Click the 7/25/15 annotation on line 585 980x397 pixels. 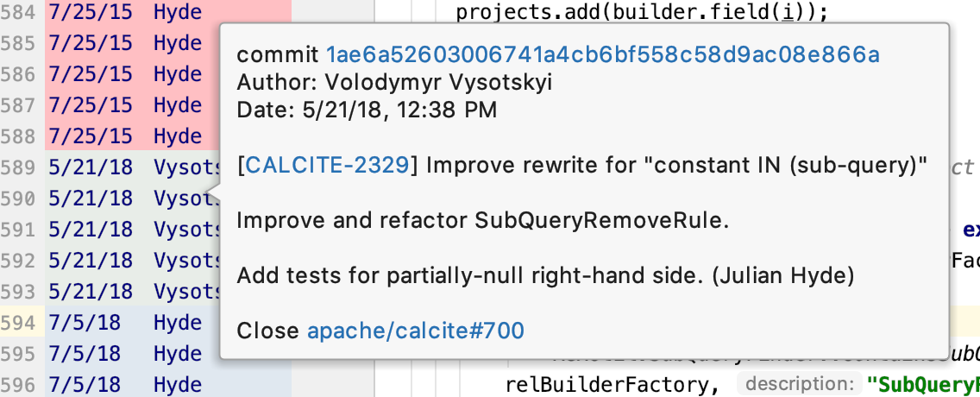click(x=91, y=43)
